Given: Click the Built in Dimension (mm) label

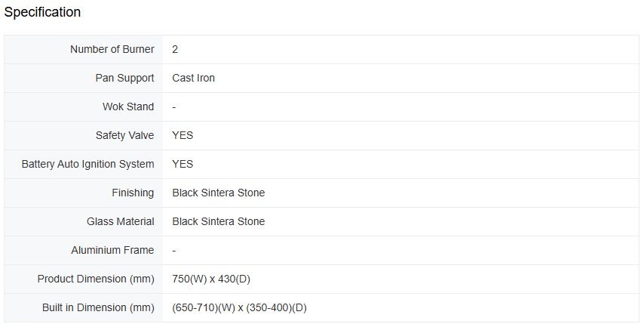Looking at the screenshot, I should coord(98,307).
